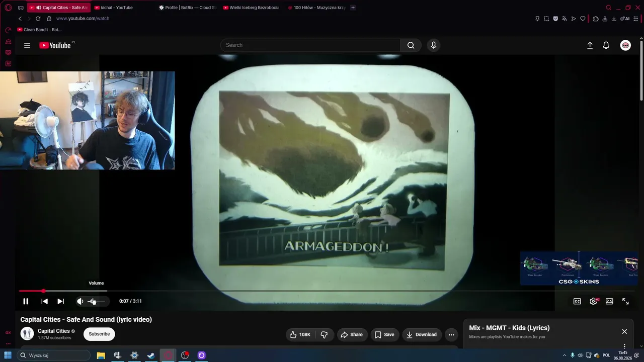Close the Mix - MGMT - Kids playlist panel
The width and height of the screenshot is (644, 362).
click(624, 331)
